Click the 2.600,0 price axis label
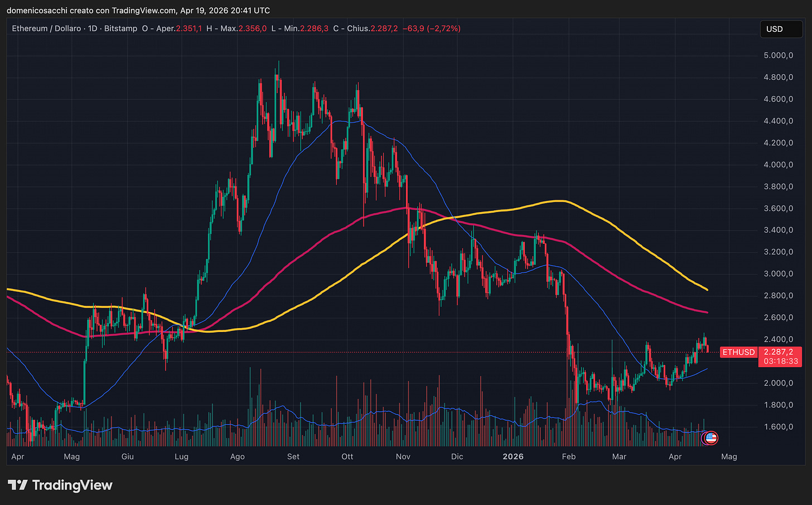 779,317
